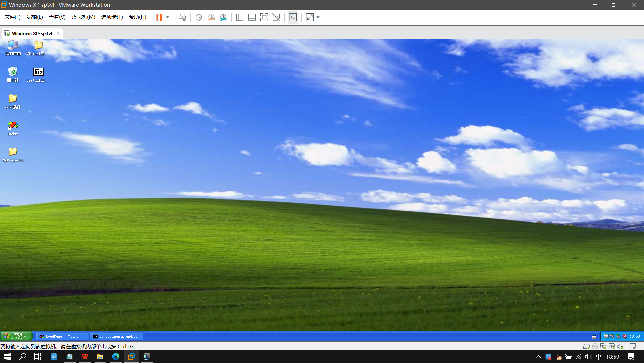The height and width of the screenshot is (363, 644).
Task: Pause the virtual machine with the orange button
Action: click(x=159, y=17)
